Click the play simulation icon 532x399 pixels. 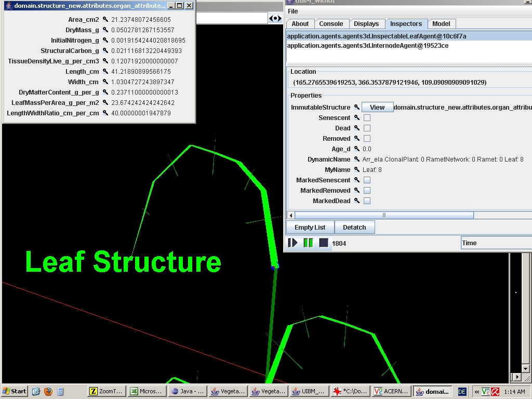pos(292,243)
